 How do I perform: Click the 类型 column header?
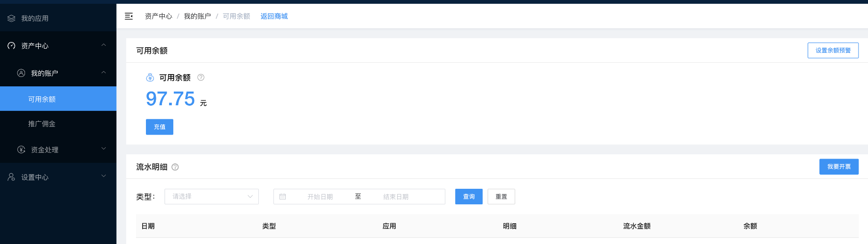pos(269,226)
